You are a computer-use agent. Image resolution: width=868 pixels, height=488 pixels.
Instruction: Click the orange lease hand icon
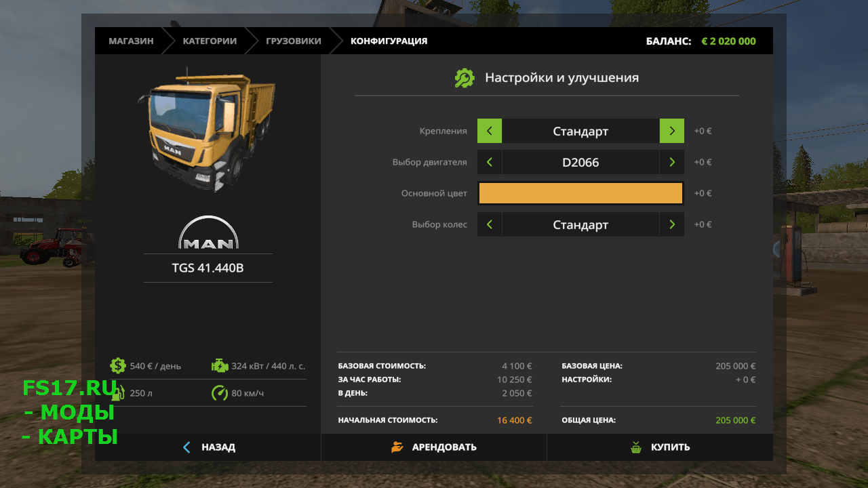[x=397, y=447]
